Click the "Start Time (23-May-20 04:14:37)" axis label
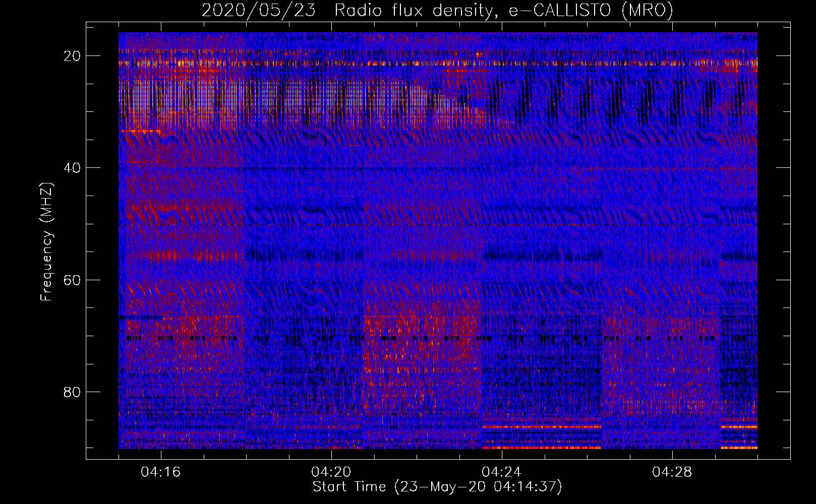The image size is (816, 504). coord(437,487)
